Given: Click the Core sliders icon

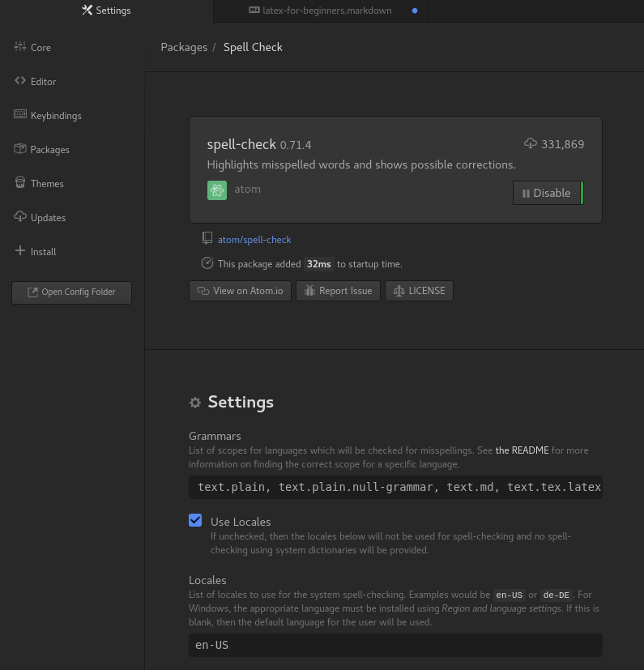Looking at the screenshot, I should tap(20, 46).
